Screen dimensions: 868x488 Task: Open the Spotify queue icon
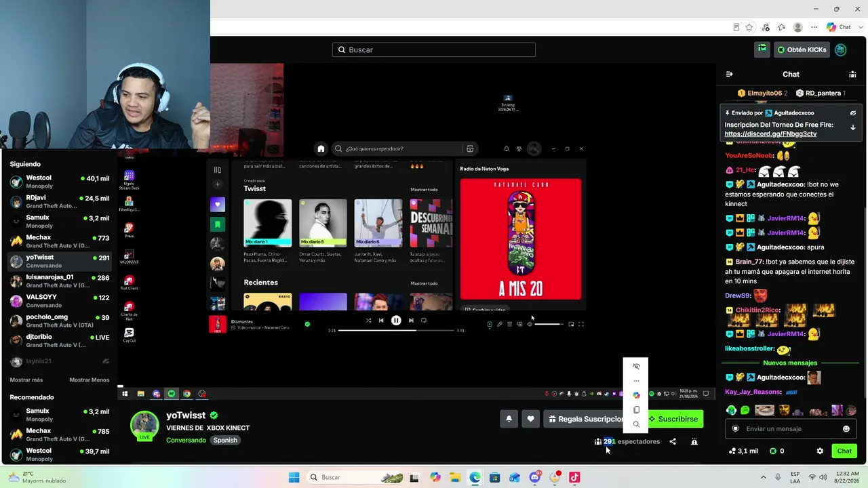pyautogui.click(x=510, y=325)
